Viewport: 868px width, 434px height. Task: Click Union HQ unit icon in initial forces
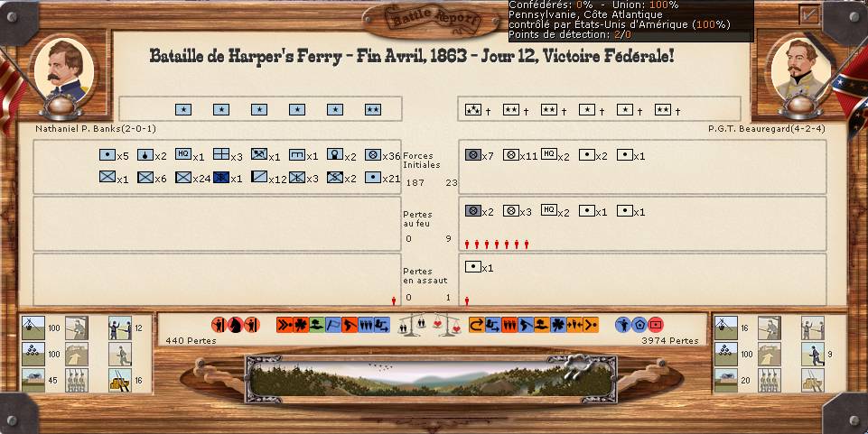coord(183,154)
